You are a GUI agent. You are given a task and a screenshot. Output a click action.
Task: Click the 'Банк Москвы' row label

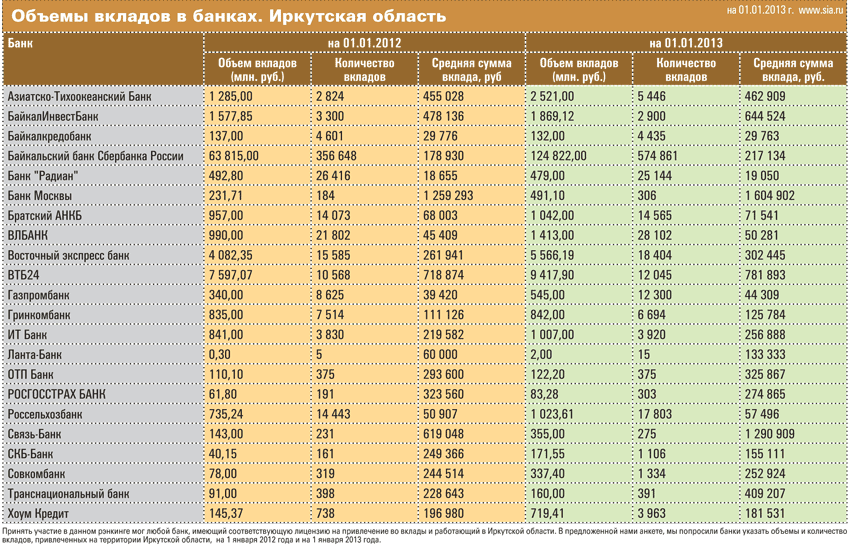point(42,196)
